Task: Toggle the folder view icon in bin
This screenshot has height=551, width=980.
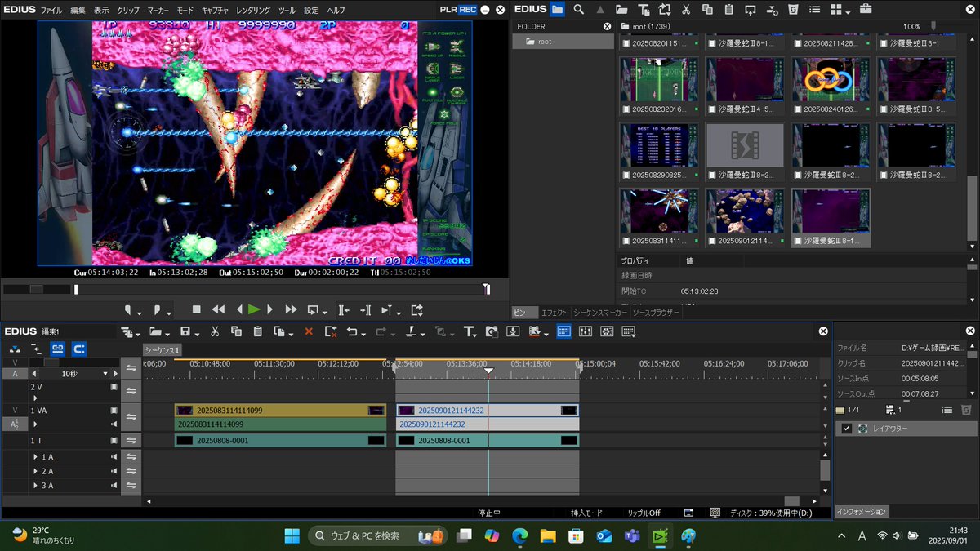Action: point(557,10)
